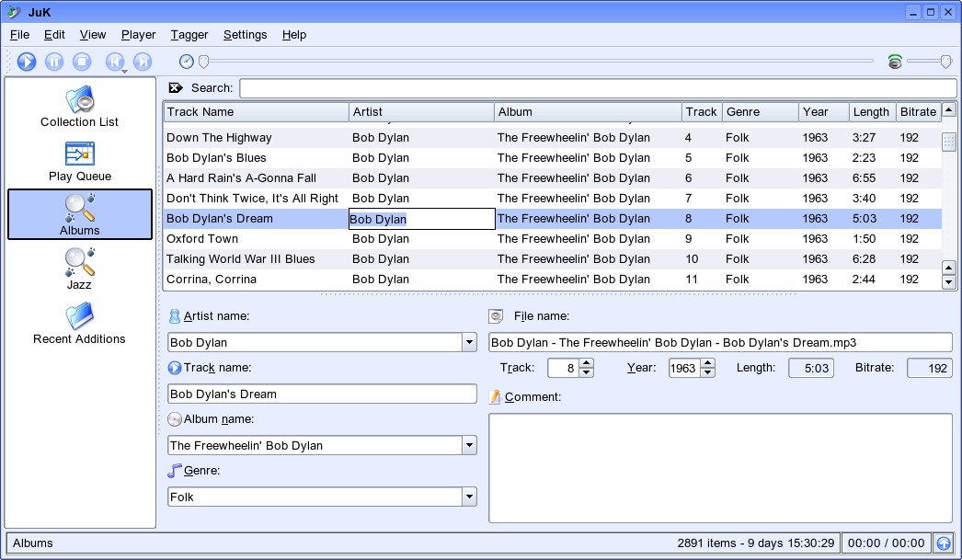This screenshot has width=962, height=560.
Task: Open the File menu
Action: click(19, 35)
